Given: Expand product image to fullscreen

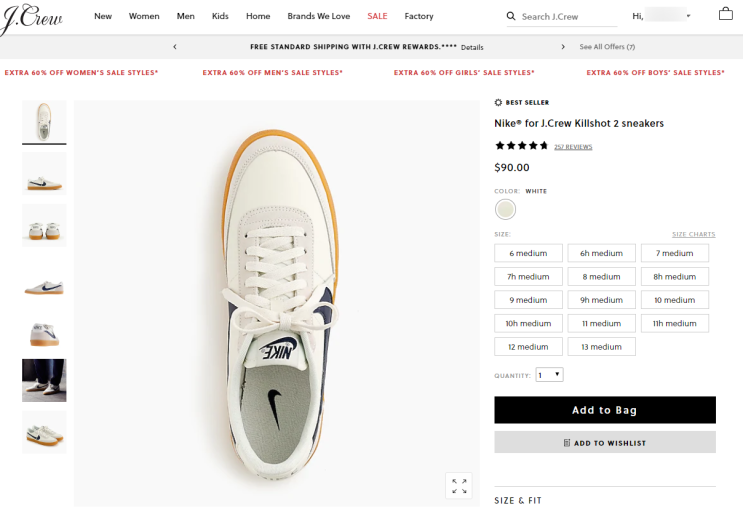Looking at the screenshot, I should tap(459, 485).
